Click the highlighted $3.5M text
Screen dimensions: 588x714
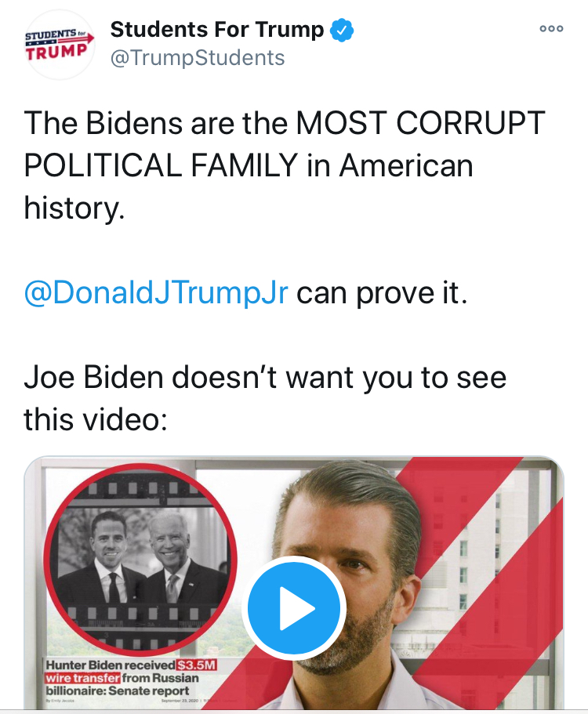[x=196, y=666]
